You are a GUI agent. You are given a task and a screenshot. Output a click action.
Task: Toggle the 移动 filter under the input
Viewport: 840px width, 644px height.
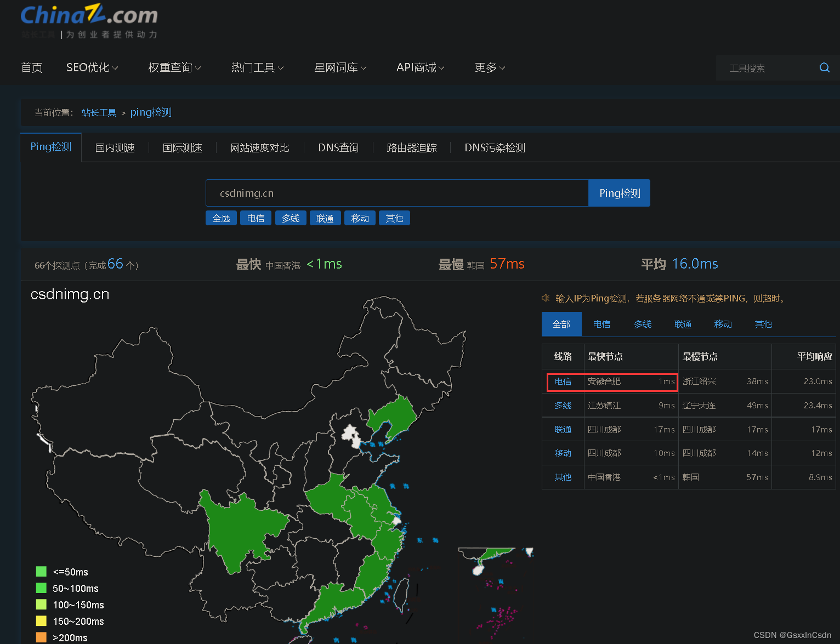tap(360, 218)
